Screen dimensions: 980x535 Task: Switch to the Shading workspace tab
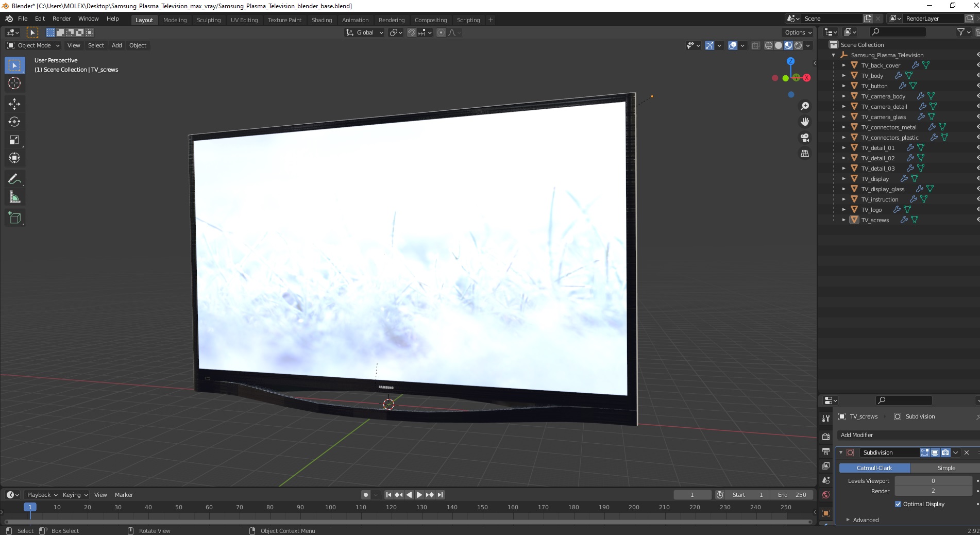(x=322, y=20)
